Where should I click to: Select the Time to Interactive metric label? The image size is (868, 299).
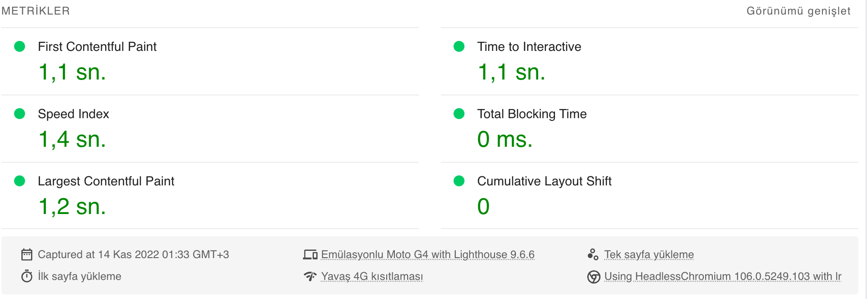[529, 46]
